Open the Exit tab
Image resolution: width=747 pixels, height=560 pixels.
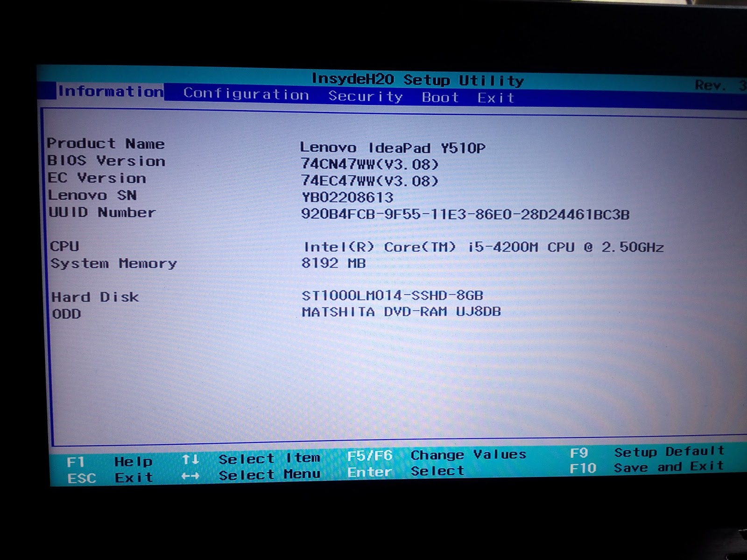[x=496, y=98]
